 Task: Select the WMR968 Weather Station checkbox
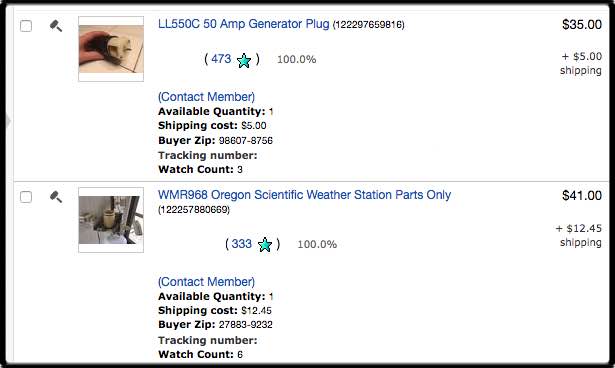click(26, 197)
